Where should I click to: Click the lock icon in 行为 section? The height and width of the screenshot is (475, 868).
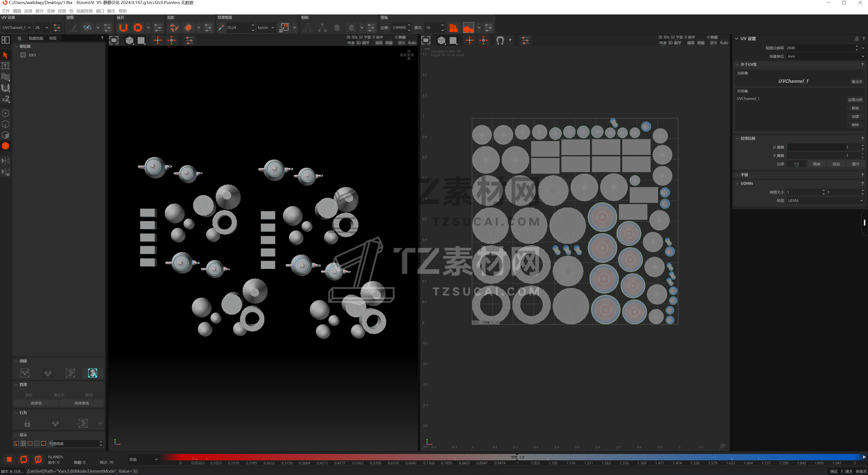point(27,423)
